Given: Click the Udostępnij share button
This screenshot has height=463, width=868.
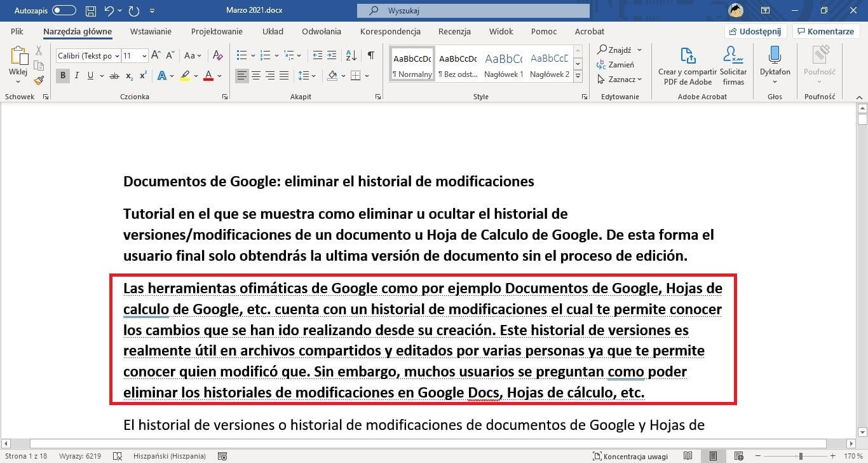Looking at the screenshot, I should [x=756, y=31].
